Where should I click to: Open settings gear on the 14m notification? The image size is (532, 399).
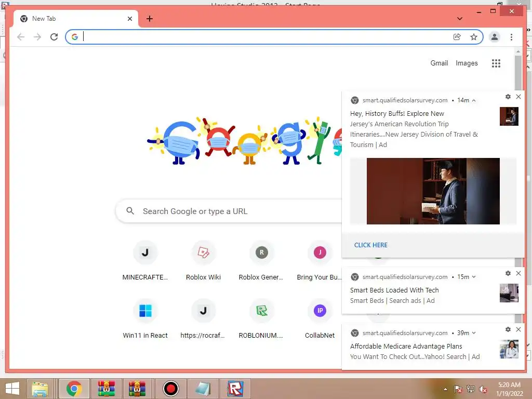(508, 97)
